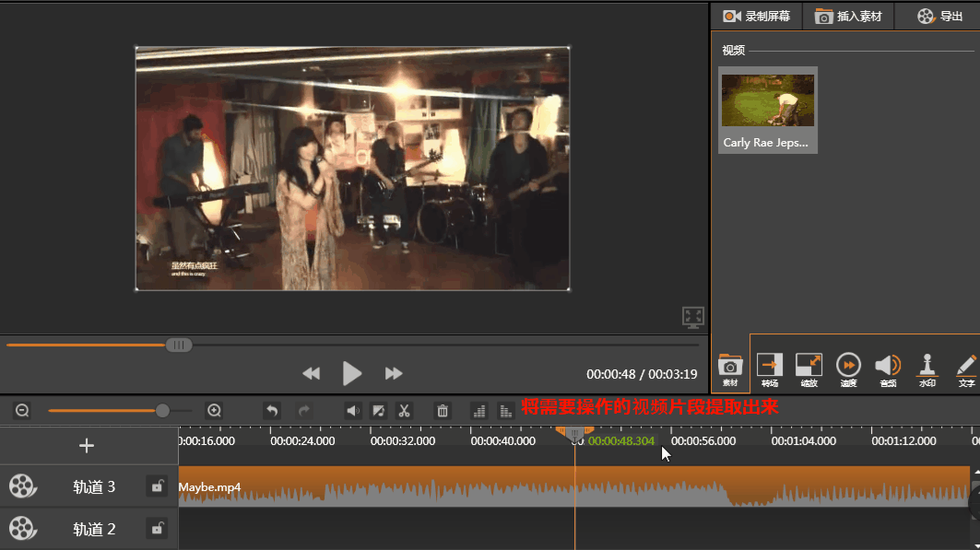This screenshot has width=980, height=550.
Task: Click the film reel icon for 轨道 3
Action: (22, 486)
